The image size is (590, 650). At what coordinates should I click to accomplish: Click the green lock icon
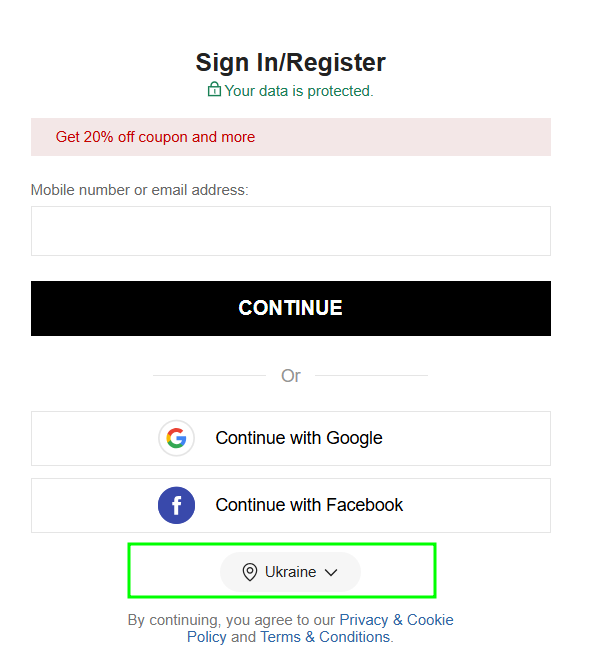coord(214,89)
